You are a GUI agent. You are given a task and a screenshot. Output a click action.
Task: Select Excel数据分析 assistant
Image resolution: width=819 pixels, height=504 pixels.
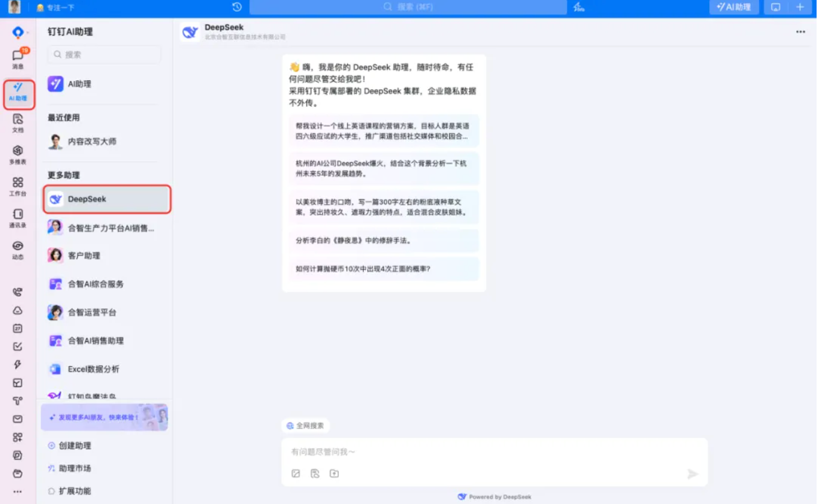coord(104,369)
